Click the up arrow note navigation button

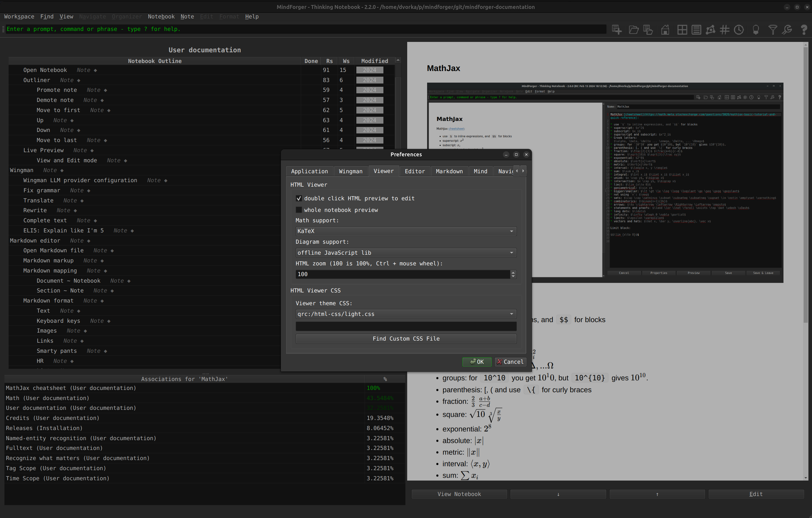(657, 494)
